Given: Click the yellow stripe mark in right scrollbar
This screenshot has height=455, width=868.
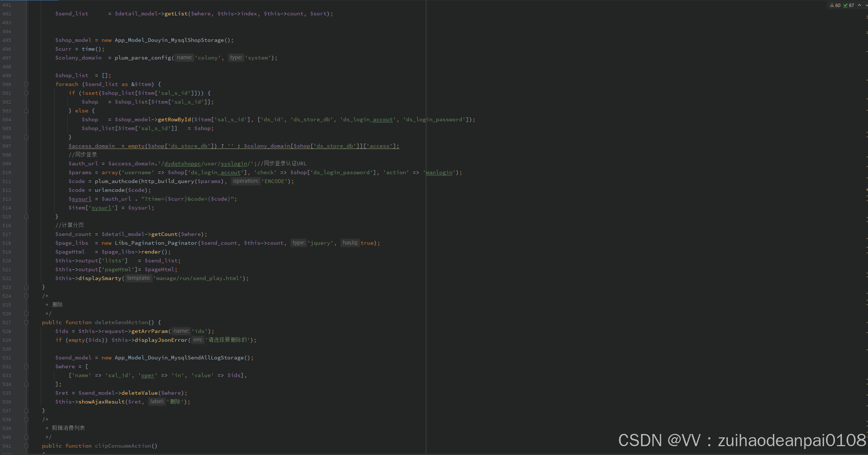Looking at the screenshot, I should (867, 190).
